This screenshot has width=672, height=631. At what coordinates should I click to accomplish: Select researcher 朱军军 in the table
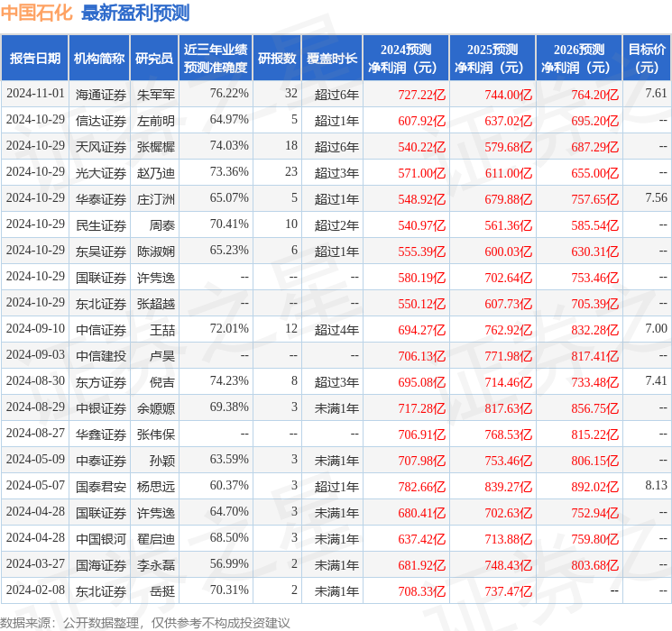pos(155,94)
